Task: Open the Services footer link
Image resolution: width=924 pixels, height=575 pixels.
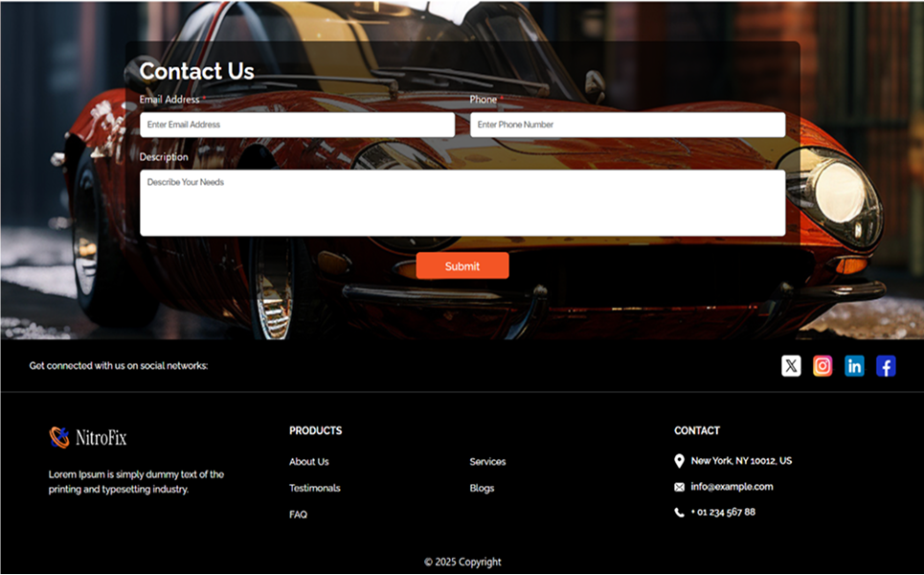Action: 487,462
